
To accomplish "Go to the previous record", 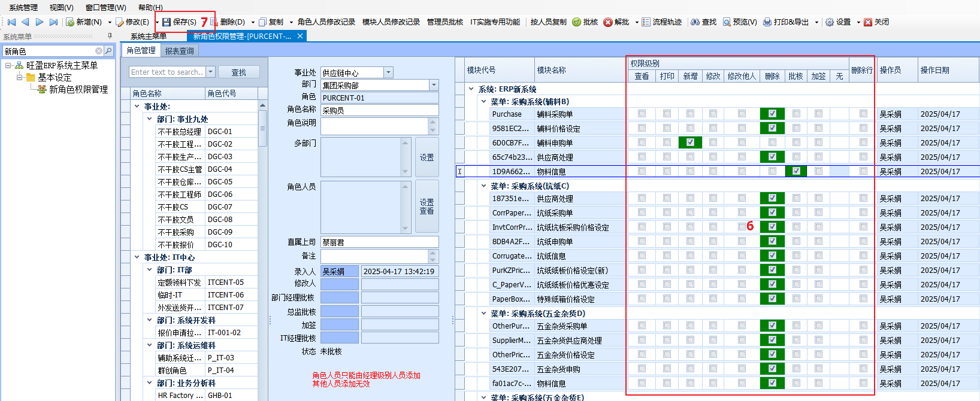I will (x=25, y=22).
